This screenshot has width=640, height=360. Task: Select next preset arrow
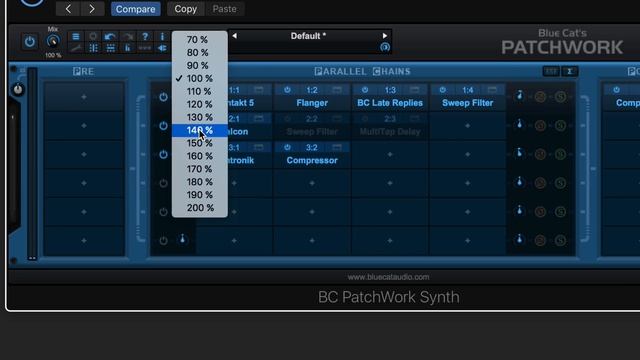coord(384,36)
